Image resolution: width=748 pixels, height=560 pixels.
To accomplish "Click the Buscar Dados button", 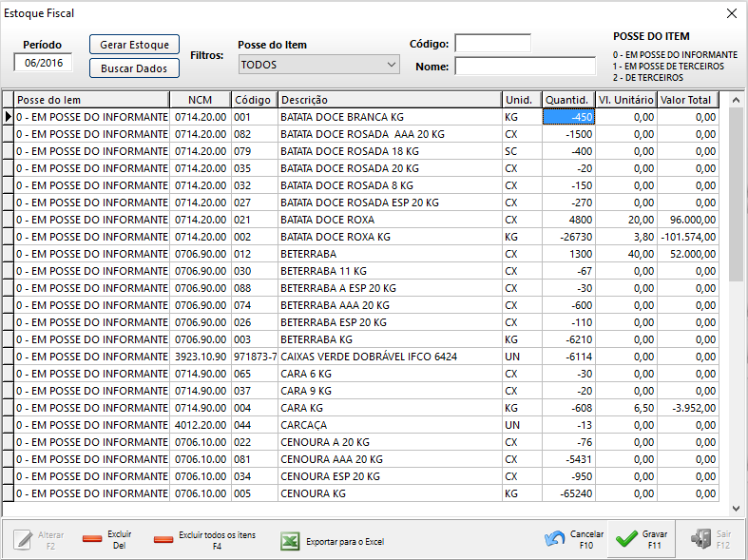I will (x=135, y=68).
